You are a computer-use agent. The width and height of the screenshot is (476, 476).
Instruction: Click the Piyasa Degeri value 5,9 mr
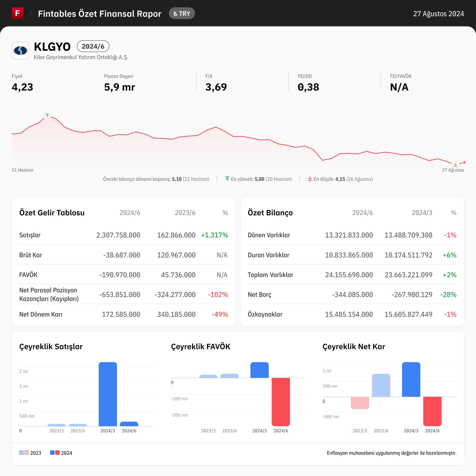[120, 87]
